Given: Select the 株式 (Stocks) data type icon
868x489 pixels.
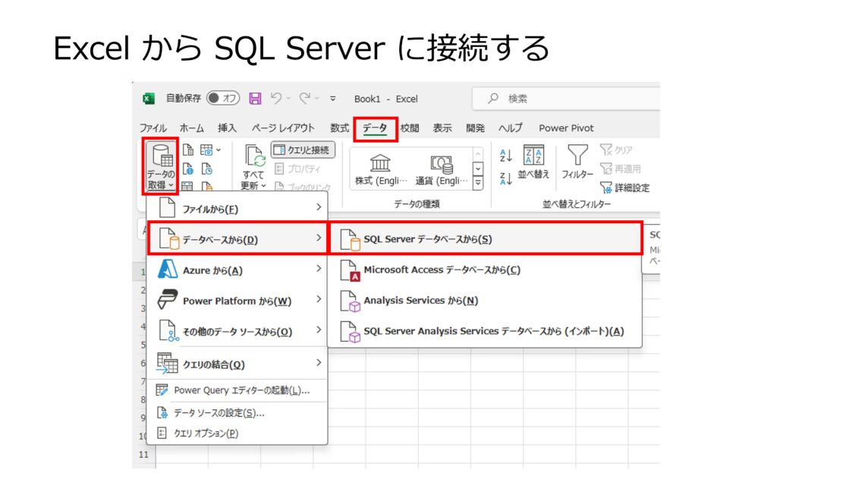Looking at the screenshot, I should coord(379,164).
